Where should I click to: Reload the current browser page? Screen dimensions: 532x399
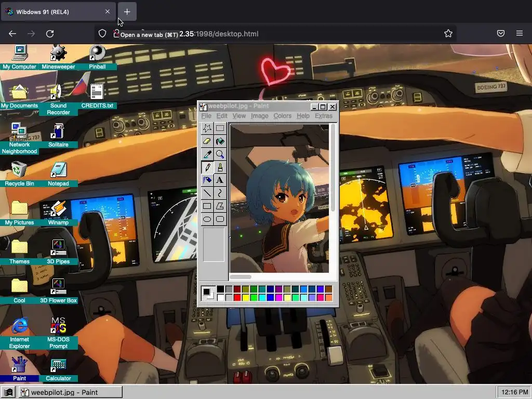[50, 34]
